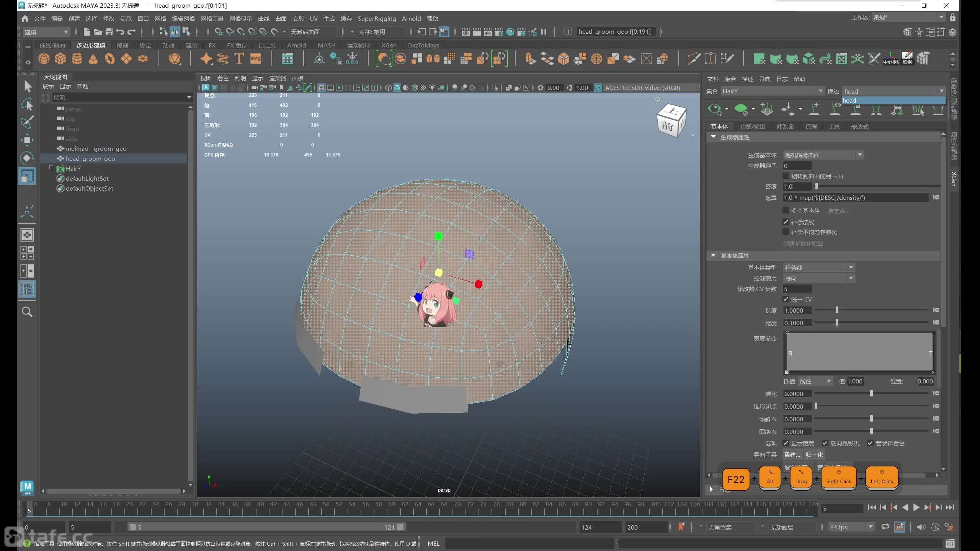Toggle the 朝向摄影机 checkbox

tap(825, 443)
